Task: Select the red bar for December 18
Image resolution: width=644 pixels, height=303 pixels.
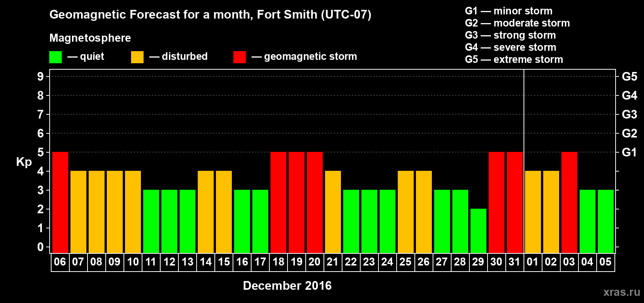Action: pos(278,203)
